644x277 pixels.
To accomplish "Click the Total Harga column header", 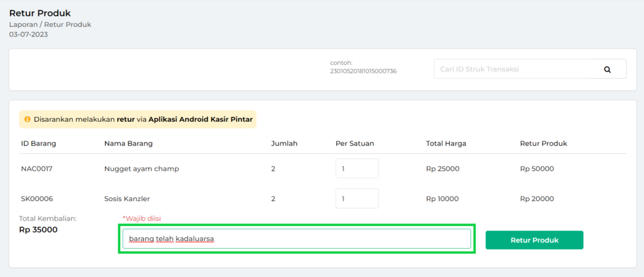I will 446,143.
